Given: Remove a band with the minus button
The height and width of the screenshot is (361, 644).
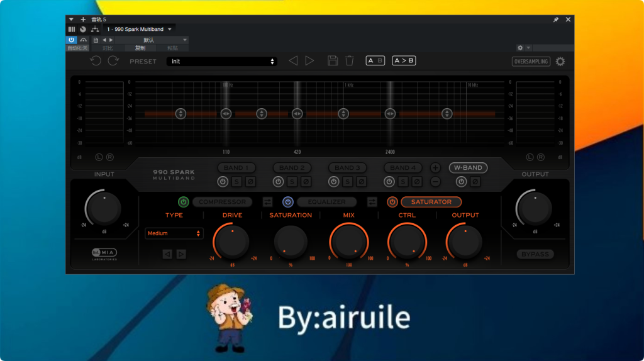Looking at the screenshot, I should click(435, 181).
